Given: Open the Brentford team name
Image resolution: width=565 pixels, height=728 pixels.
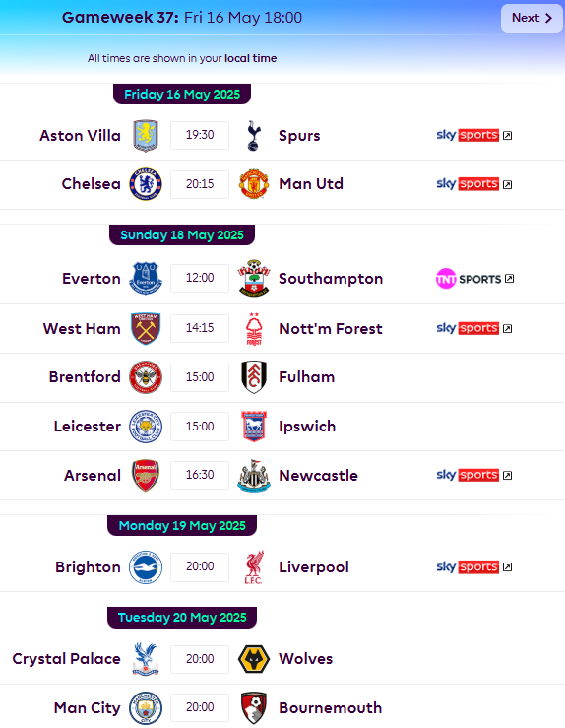Looking at the screenshot, I should [85, 377].
